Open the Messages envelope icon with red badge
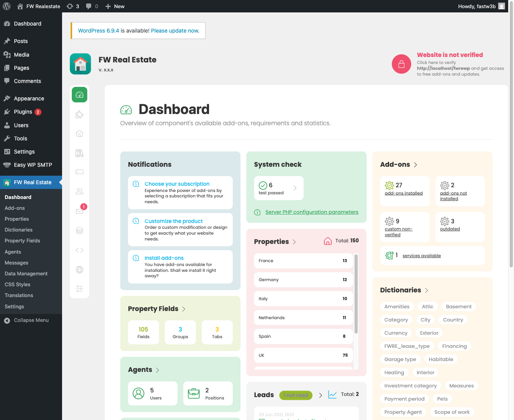The height and width of the screenshot is (420, 514). tap(80, 211)
